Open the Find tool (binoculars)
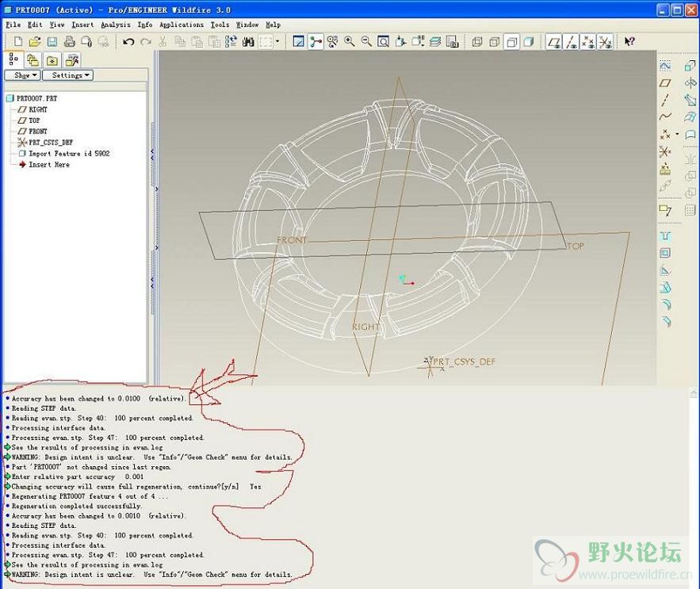The image size is (700, 589). click(x=248, y=41)
